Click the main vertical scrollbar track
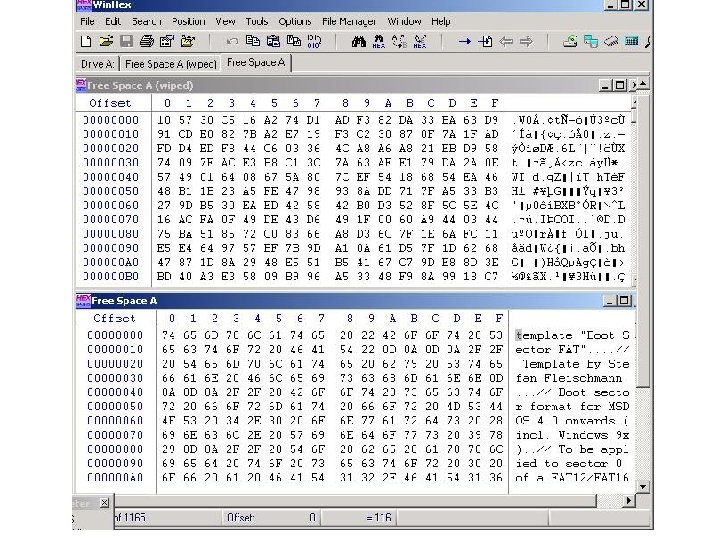Screen dimensions: 720x540 pyautogui.click(x=642, y=432)
